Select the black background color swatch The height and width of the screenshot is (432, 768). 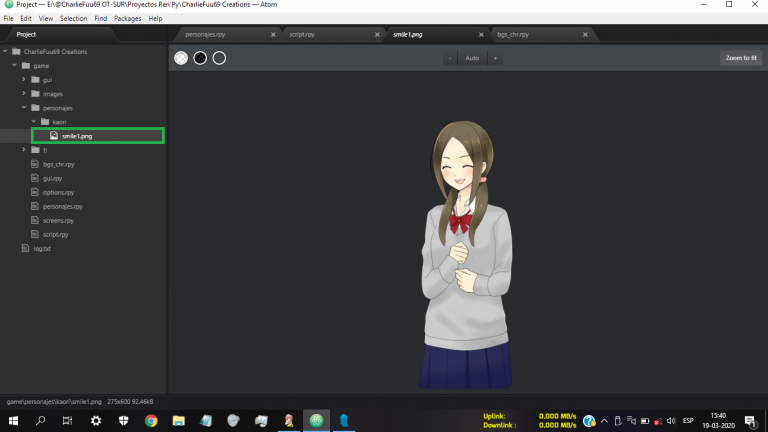coord(200,58)
